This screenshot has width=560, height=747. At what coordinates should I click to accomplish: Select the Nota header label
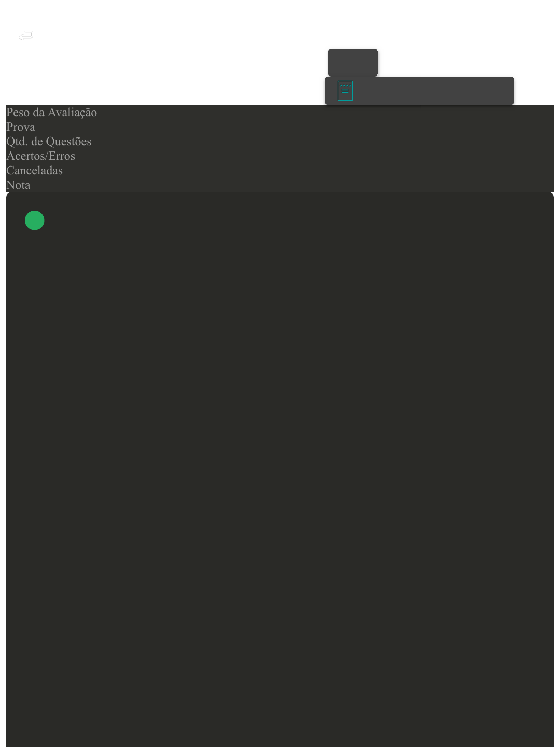18,185
